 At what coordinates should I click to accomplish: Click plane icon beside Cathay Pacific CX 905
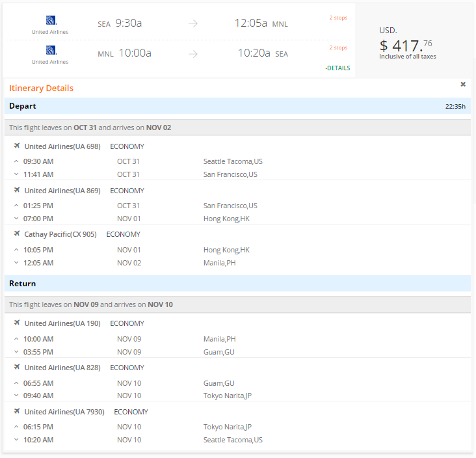(17, 234)
